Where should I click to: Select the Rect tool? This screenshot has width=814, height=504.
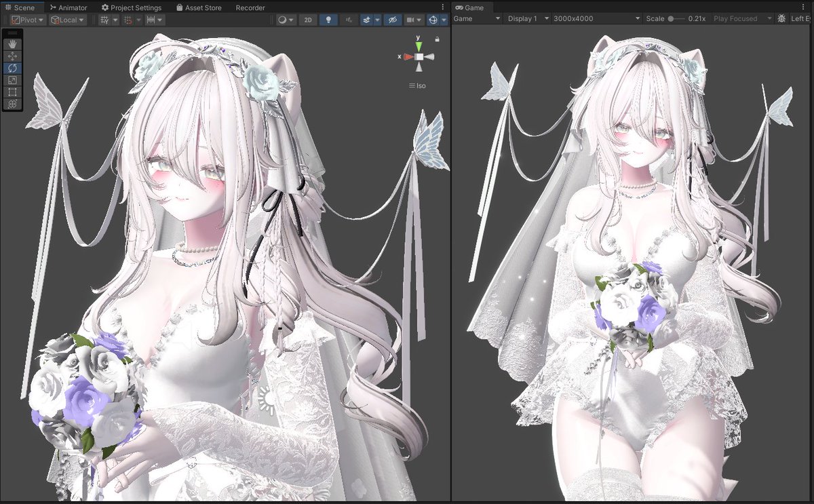pos(13,92)
